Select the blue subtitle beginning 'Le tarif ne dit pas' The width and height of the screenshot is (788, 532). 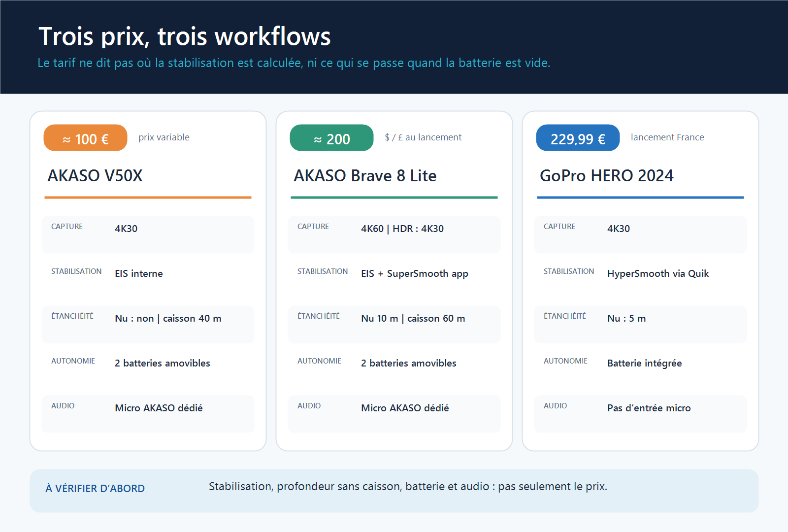click(x=294, y=63)
